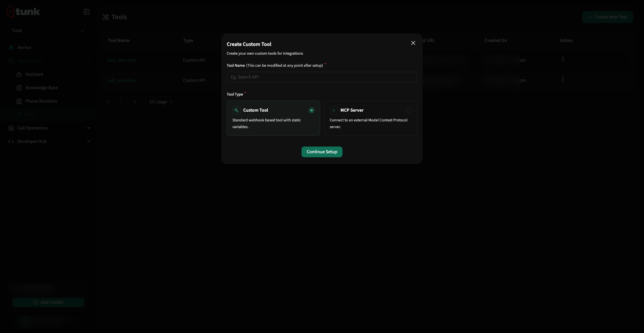
Task: Click the Anchor sidebar icon
Action: point(11,48)
